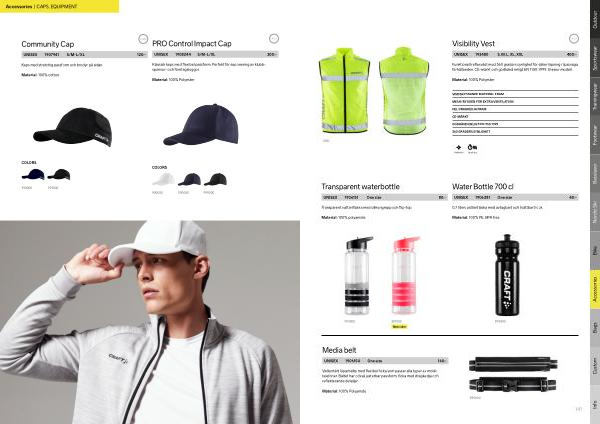Click the Media belt product image

coord(513,374)
